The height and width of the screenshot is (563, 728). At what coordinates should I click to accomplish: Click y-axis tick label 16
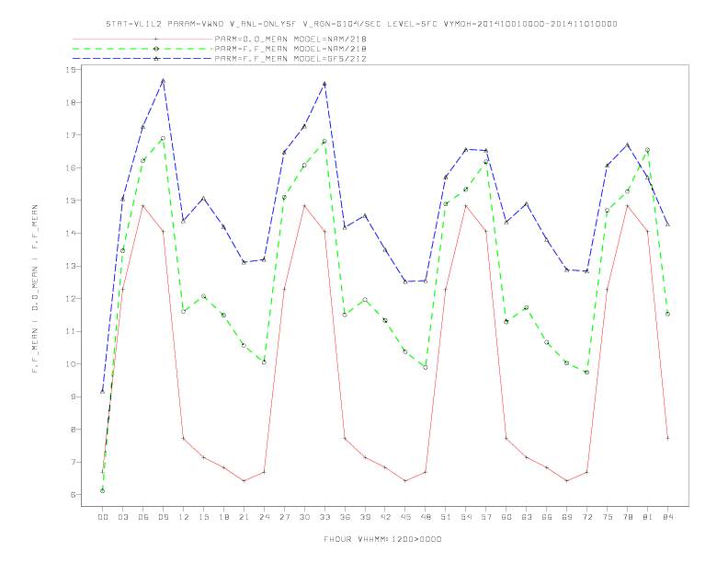coord(71,167)
